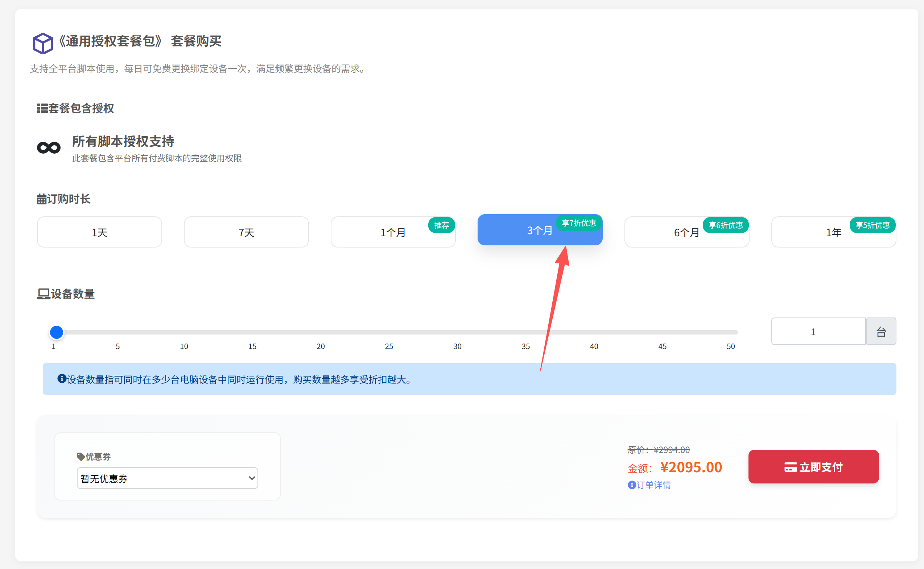Viewport: 924px width, 569px height.
Task: Focus the device count input field
Action: point(818,332)
